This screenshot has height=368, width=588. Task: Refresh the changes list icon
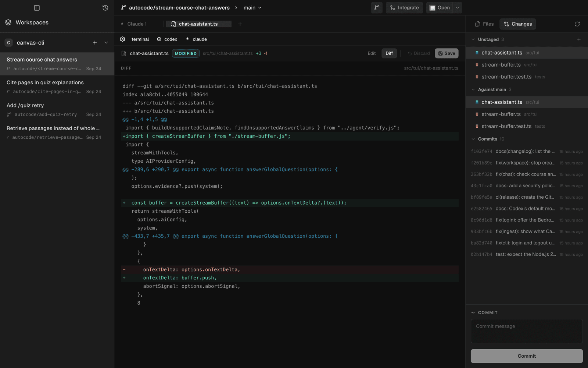click(x=577, y=24)
